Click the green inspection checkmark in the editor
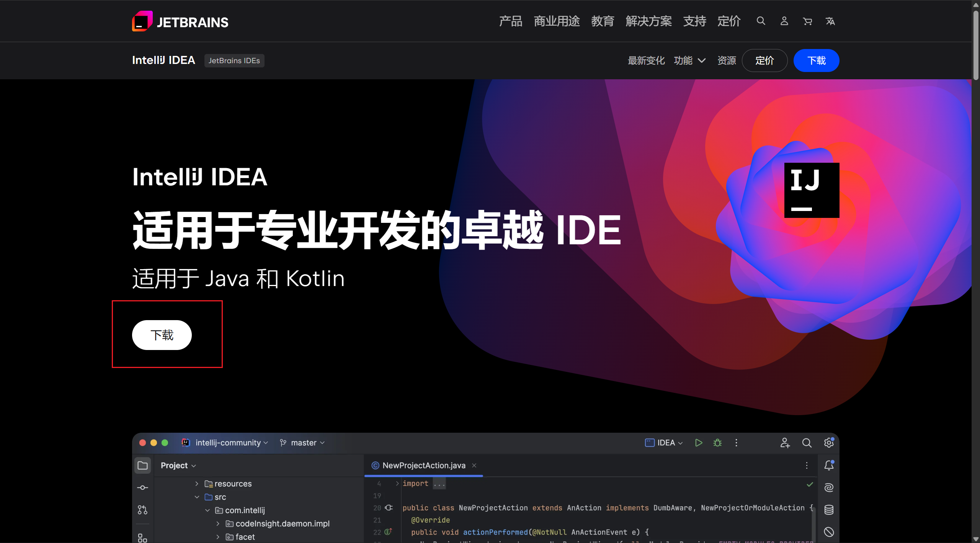980x543 pixels. point(810,484)
